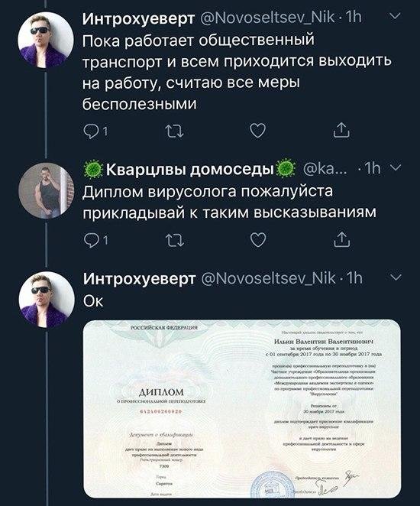Reply to the first tweet about public transport
This screenshot has height=506, width=420.
(92, 131)
